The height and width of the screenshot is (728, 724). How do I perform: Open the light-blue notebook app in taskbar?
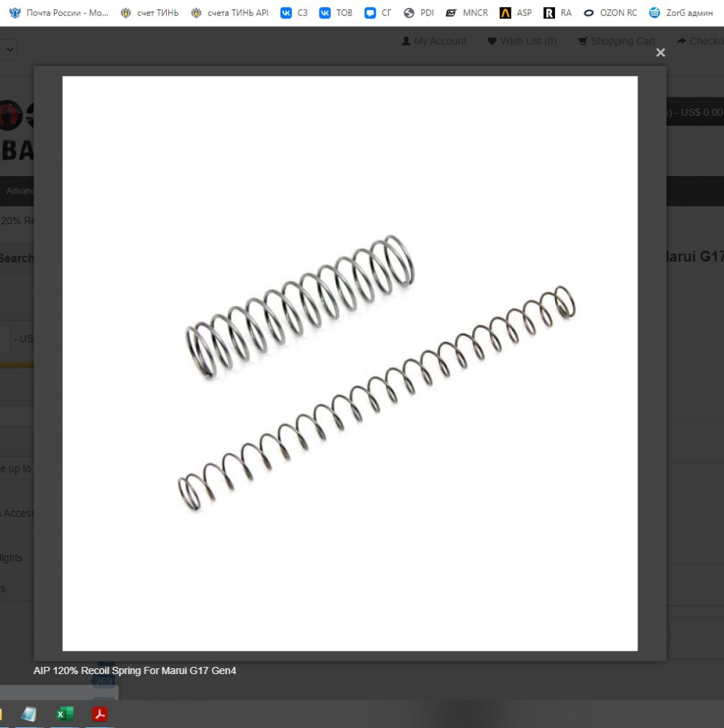pos(29,714)
